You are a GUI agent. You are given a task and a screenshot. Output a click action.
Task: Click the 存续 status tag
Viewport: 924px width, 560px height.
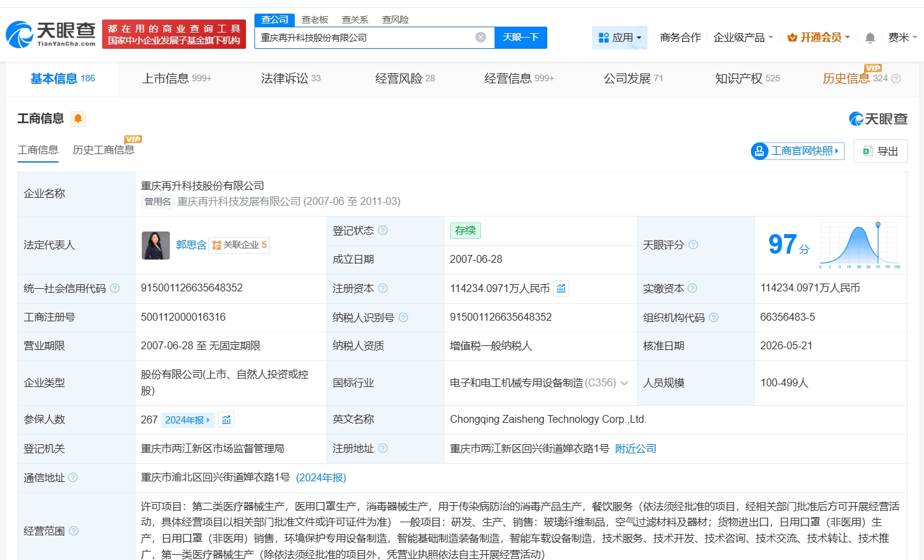pos(465,230)
